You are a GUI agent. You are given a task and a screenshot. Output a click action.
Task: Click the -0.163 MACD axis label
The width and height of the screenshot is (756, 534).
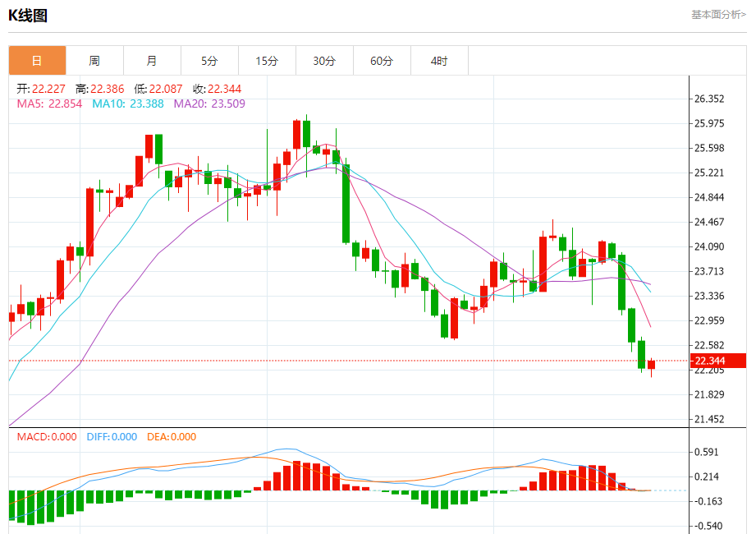707,501
